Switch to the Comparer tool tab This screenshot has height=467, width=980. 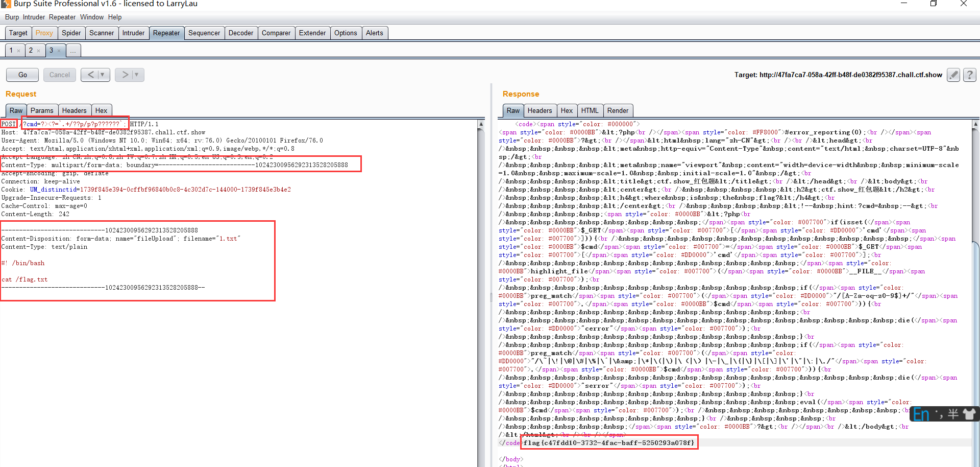[276, 33]
